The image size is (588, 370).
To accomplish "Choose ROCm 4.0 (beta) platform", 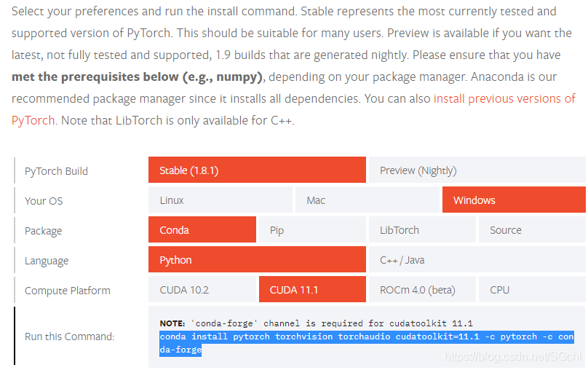I will [422, 290].
